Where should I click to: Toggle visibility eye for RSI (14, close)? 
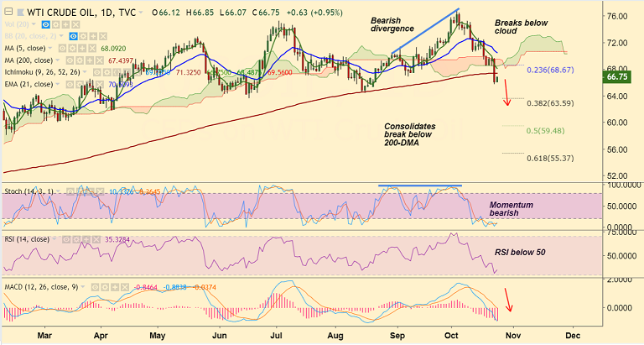click(x=66, y=239)
